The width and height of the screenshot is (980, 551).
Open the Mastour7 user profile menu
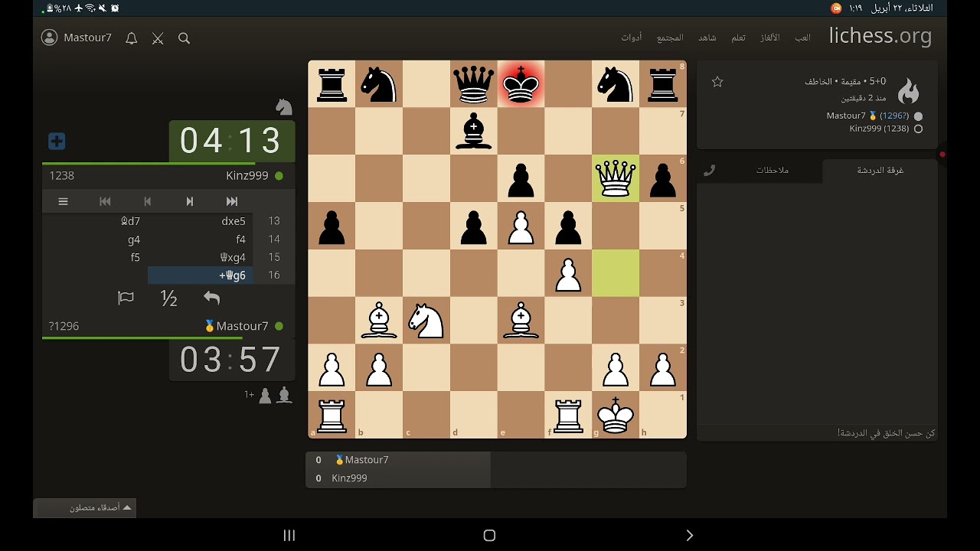point(77,37)
